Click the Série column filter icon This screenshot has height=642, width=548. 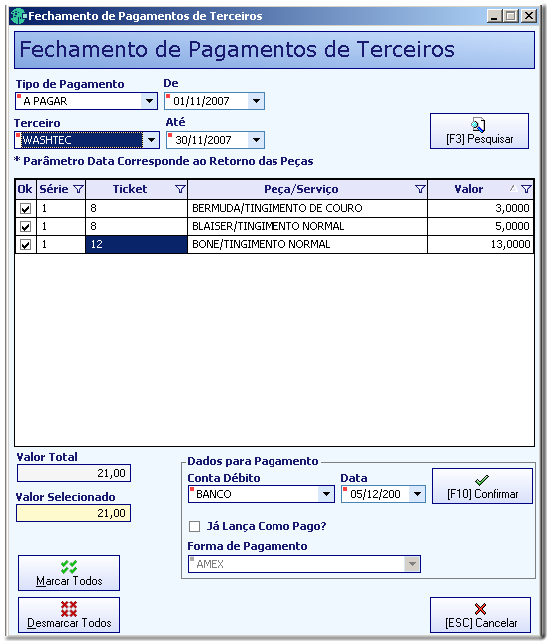[x=78, y=189]
